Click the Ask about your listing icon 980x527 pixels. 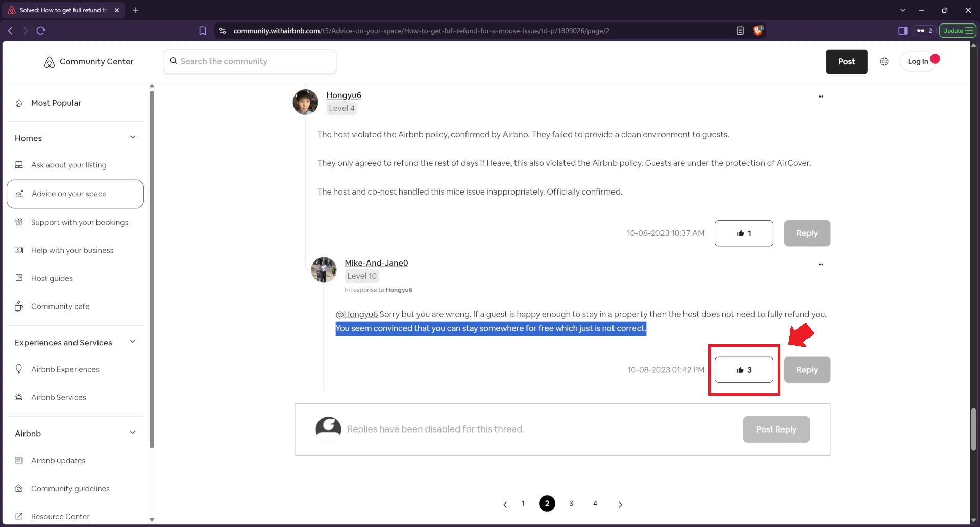tap(19, 165)
